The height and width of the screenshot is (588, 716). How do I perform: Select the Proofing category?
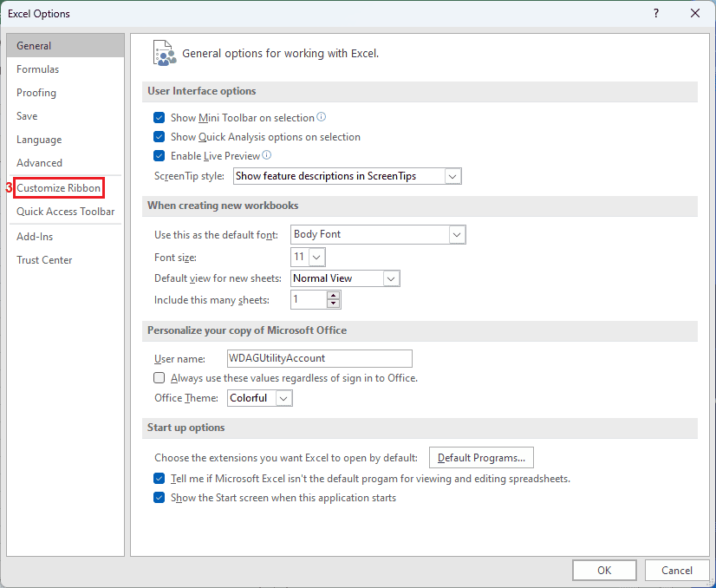[66, 93]
